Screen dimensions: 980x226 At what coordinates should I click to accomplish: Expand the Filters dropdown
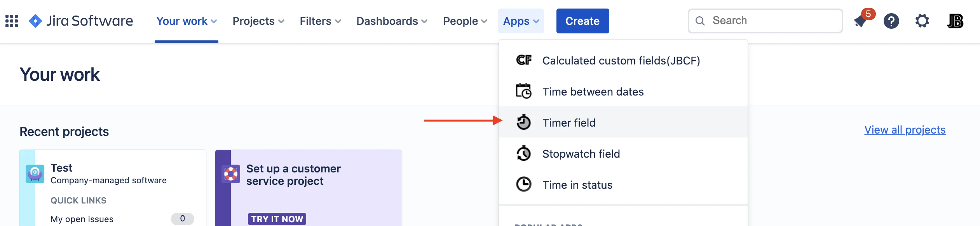[x=321, y=21]
